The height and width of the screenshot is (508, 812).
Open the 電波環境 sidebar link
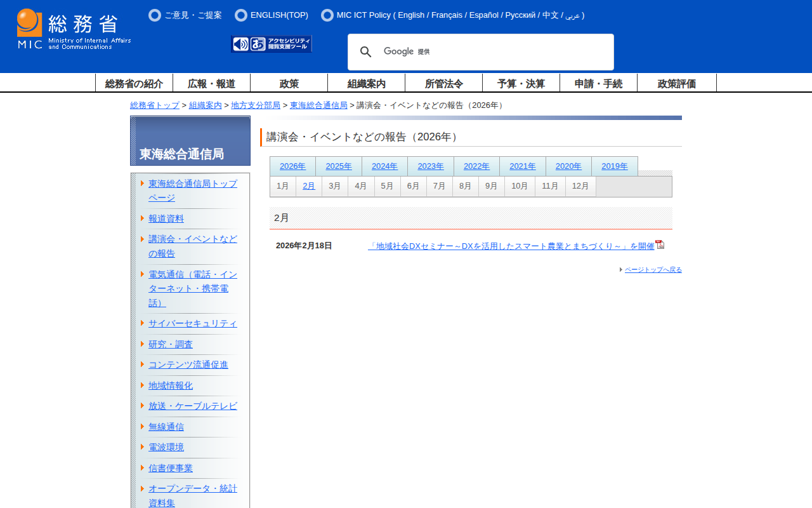click(x=166, y=447)
